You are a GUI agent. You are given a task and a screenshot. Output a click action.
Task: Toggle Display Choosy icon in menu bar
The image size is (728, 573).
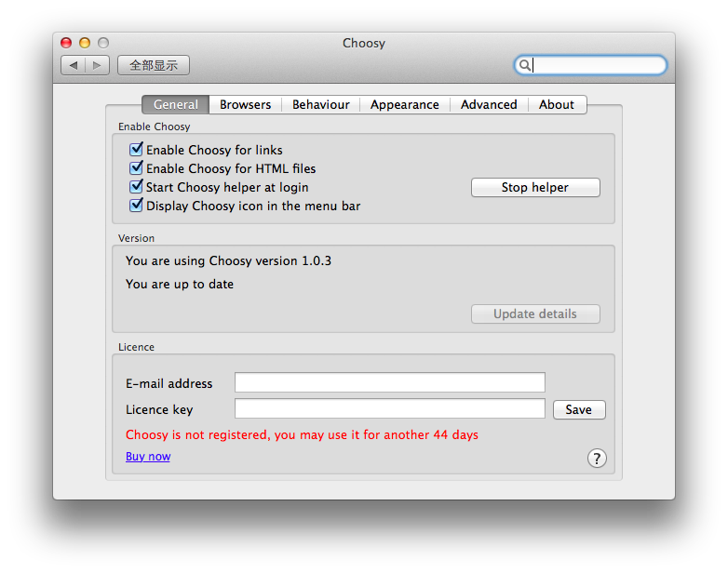[x=136, y=206]
